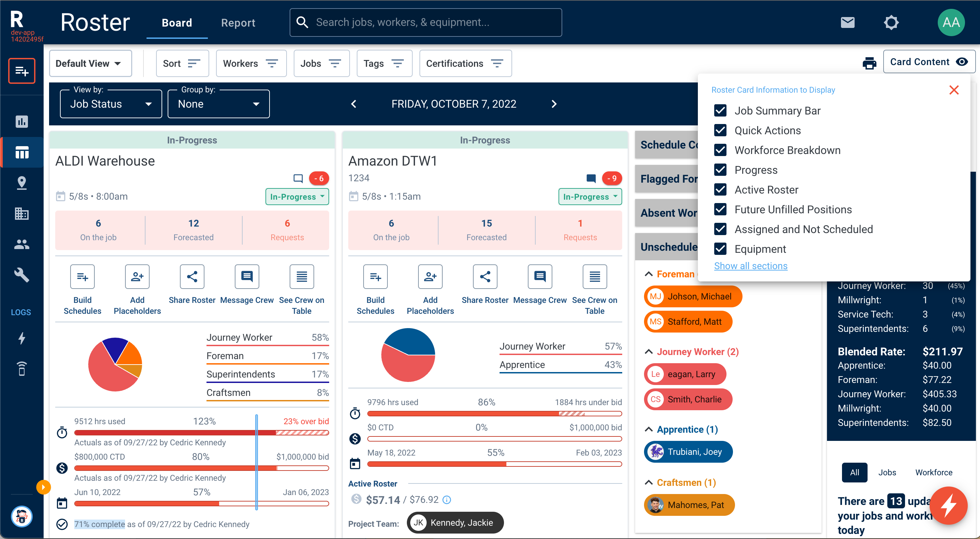The width and height of the screenshot is (980, 539).
Task: Click Share Roster icon on Amazon DTW1
Action: [485, 277]
